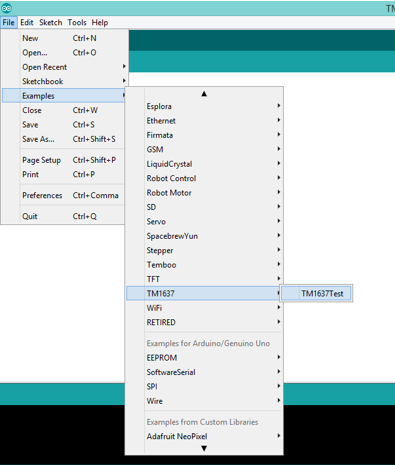395x465 pixels.
Task: Open the Edit menu
Action: point(27,23)
